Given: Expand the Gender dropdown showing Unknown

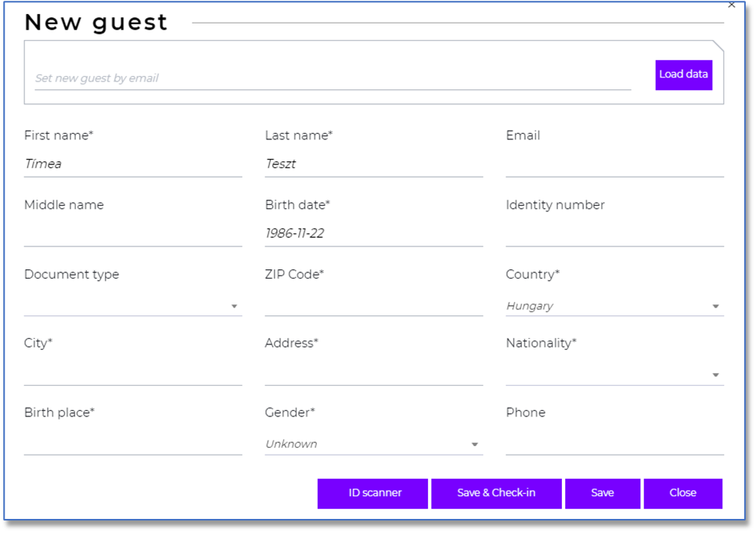Looking at the screenshot, I should click(373, 444).
